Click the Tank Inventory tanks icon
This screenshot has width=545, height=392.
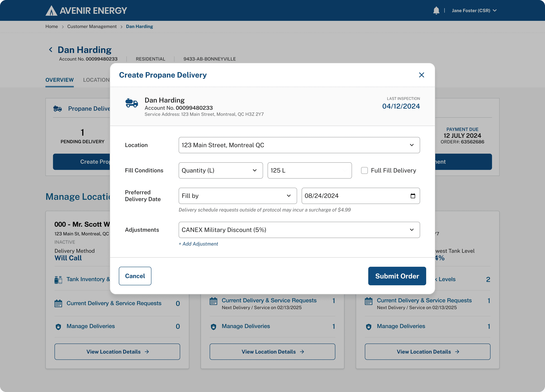[x=58, y=280]
